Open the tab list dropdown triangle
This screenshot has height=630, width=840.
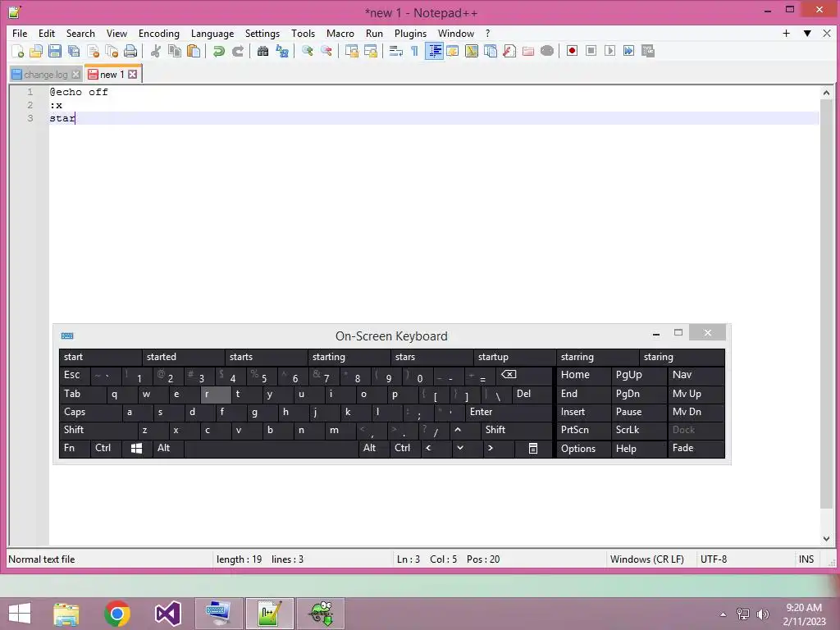807,33
